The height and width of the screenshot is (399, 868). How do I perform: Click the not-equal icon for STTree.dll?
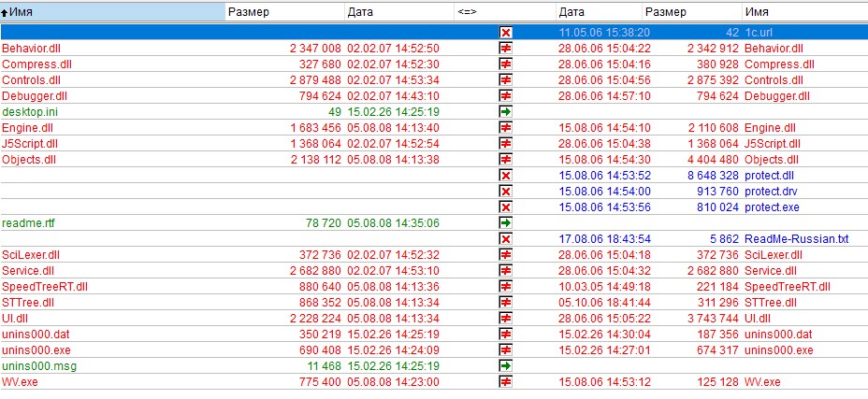(x=505, y=303)
